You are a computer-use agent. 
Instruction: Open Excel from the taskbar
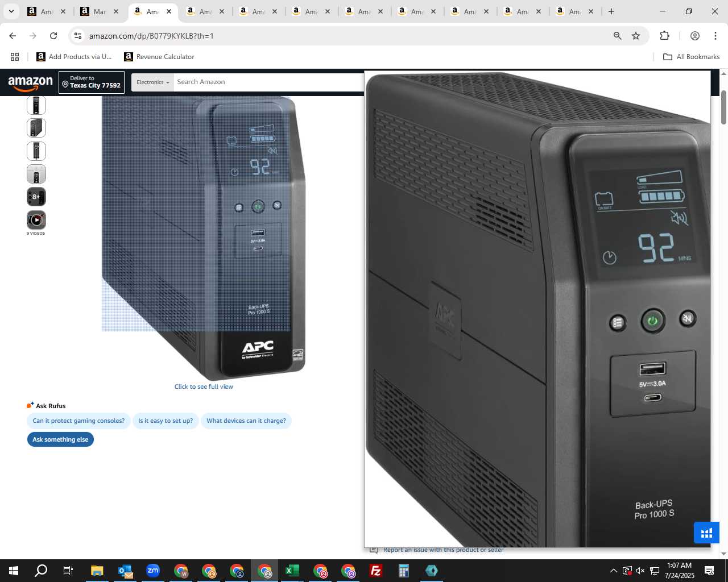click(x=292, y=571)
